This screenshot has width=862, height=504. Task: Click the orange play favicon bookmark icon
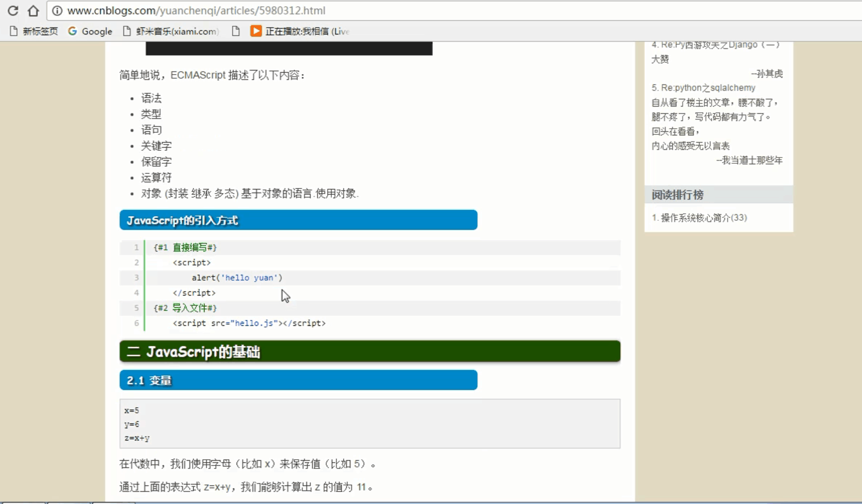pos(256,31)
